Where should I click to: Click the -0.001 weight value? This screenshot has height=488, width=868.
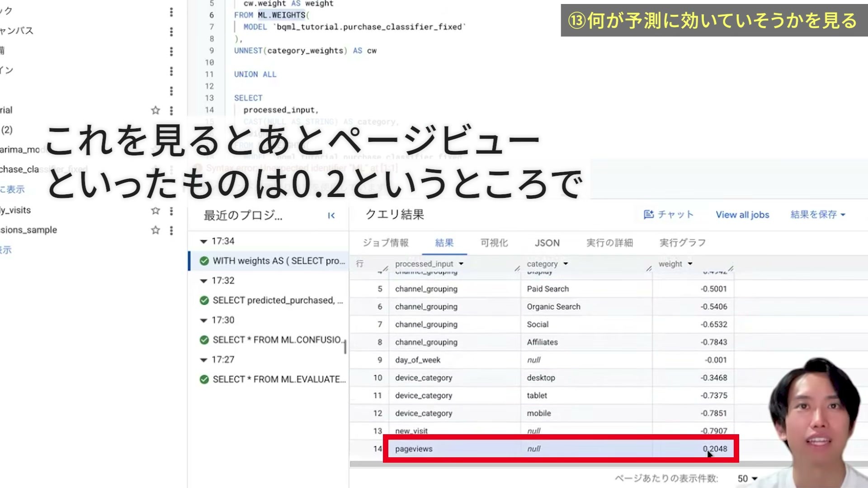pyautogui.click(x=716, y=360)
